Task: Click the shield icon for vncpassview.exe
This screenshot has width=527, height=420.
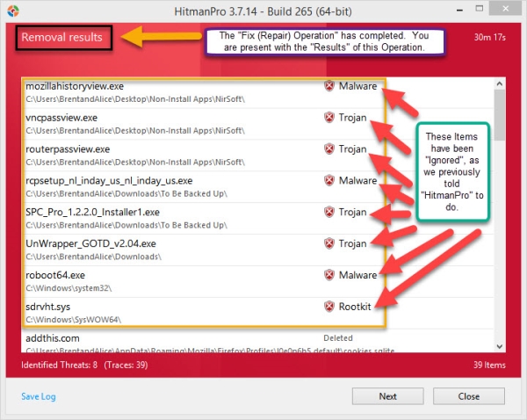Action: [x=329, y=118]
